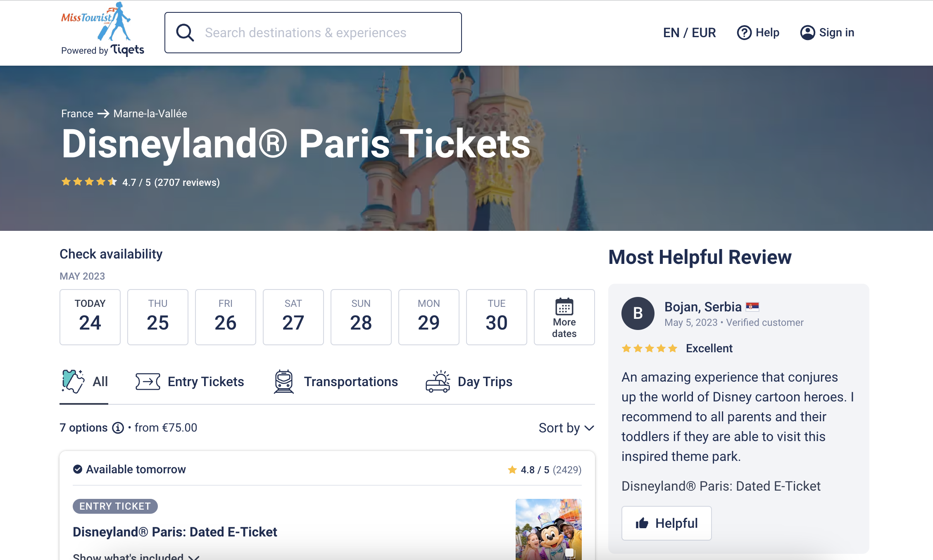
Task: Click the 4.7 / 5 (2707 reviews) text
Action: click(x=171, y=182)
